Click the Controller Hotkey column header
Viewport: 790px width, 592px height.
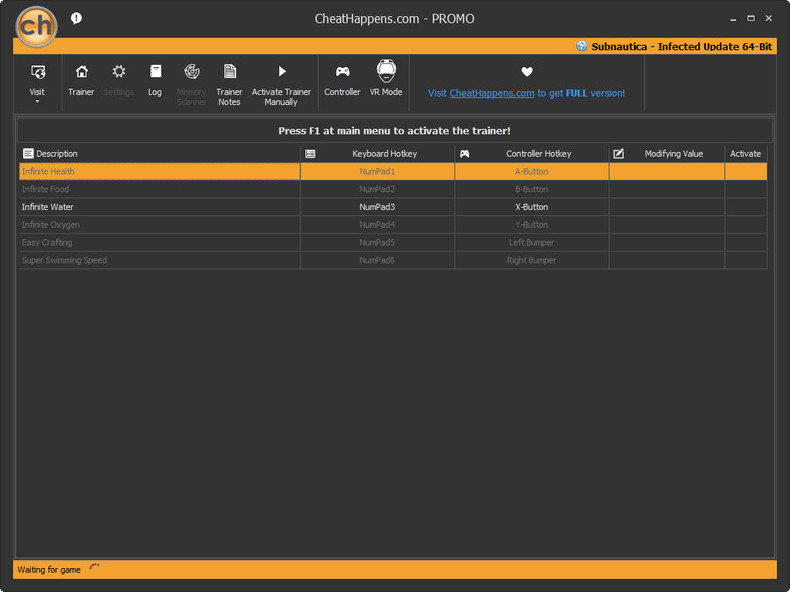(532, 154)
